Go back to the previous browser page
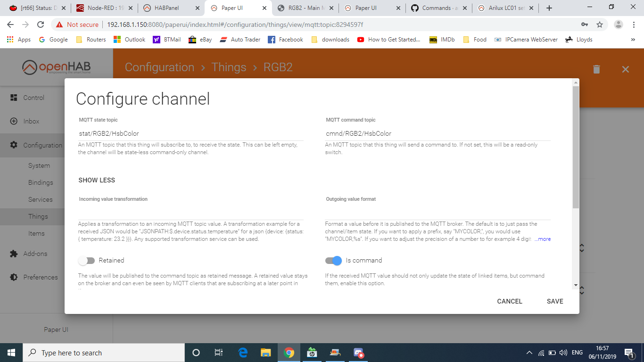The image size is (644, 362). (x=10, y=25)
